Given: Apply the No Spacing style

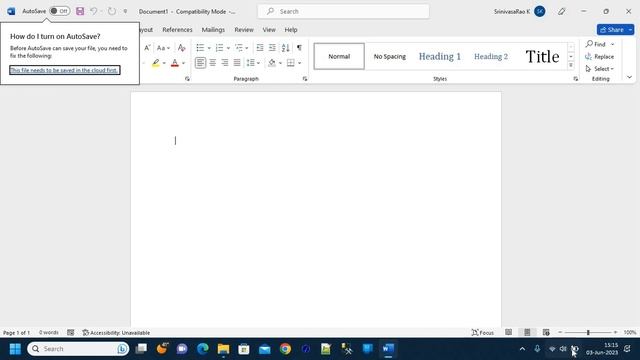Looking at the screenshot, I should point(389,56).
